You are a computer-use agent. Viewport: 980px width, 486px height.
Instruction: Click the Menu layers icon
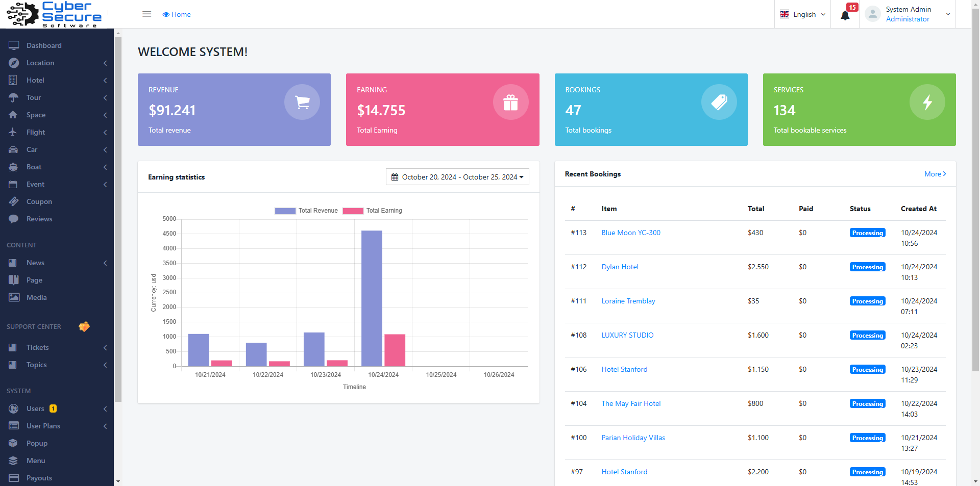point(13,461)
